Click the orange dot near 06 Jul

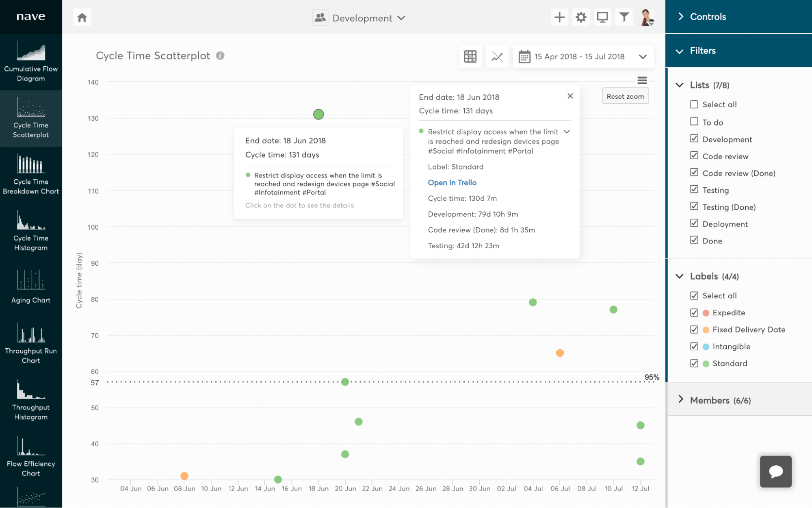click(559, 353)
